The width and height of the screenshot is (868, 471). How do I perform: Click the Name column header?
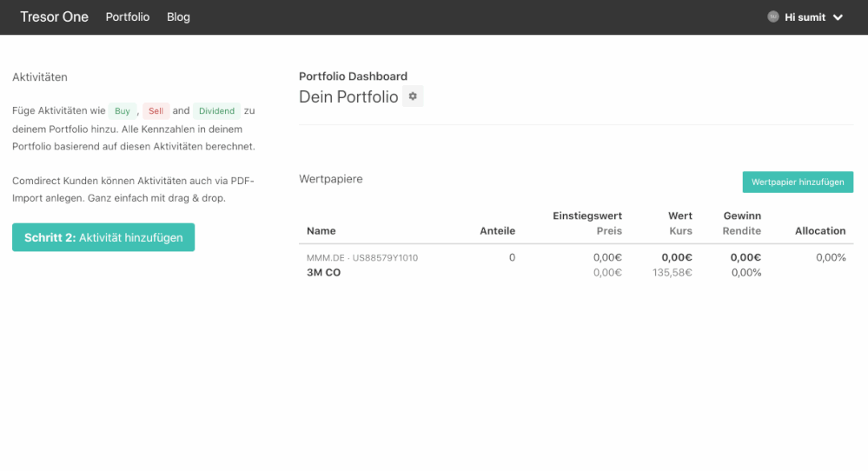(x=321, y=231)
